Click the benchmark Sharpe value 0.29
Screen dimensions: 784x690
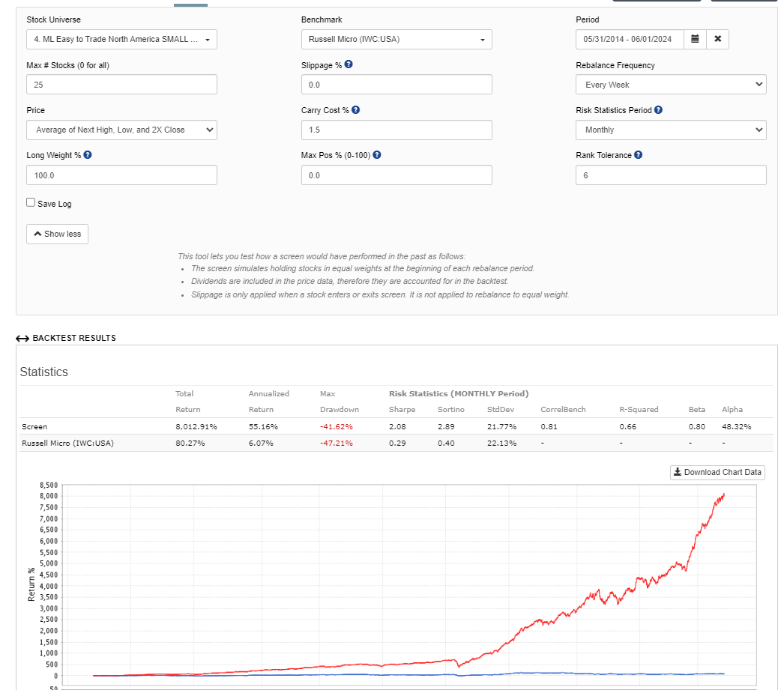pyautogui.click(x=397, y=444)
